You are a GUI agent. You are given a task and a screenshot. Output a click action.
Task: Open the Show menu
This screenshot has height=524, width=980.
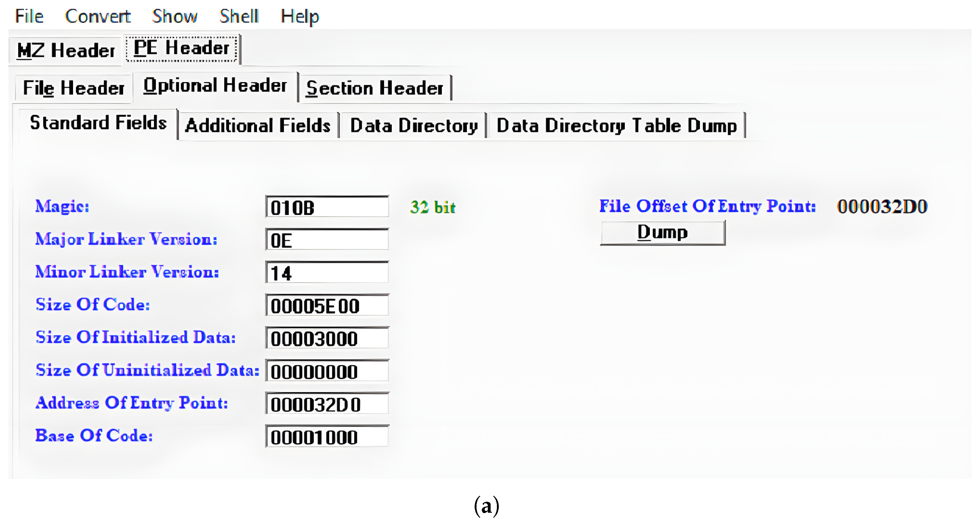(x=175, y=16)
